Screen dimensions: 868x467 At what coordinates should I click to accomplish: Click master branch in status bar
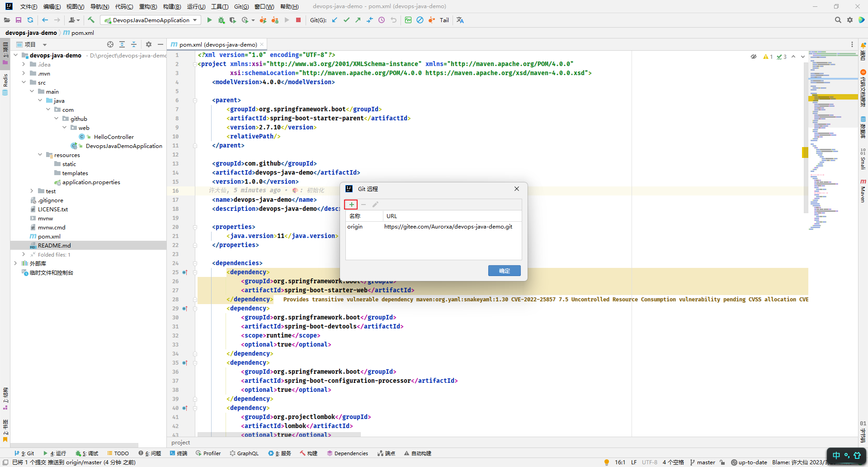click(703, 462)
